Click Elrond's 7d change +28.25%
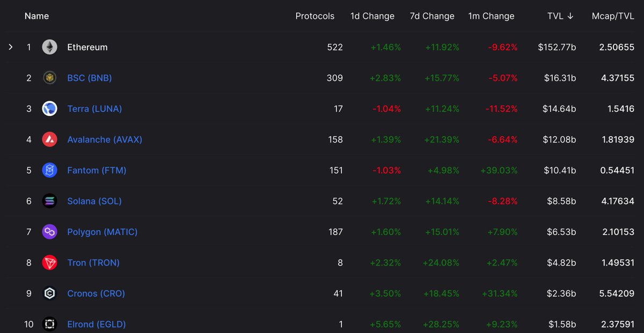 441,324
